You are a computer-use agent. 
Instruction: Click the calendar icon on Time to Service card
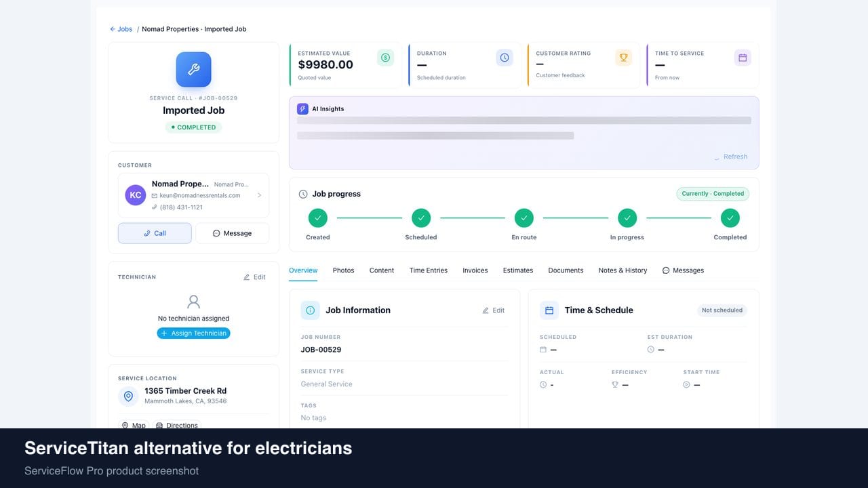[743, 58]
